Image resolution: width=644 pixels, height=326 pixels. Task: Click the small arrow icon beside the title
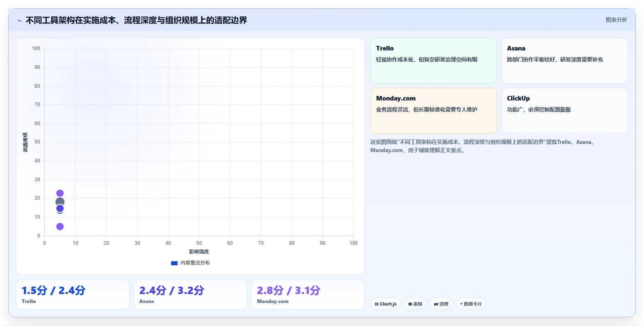click(19, 21)
